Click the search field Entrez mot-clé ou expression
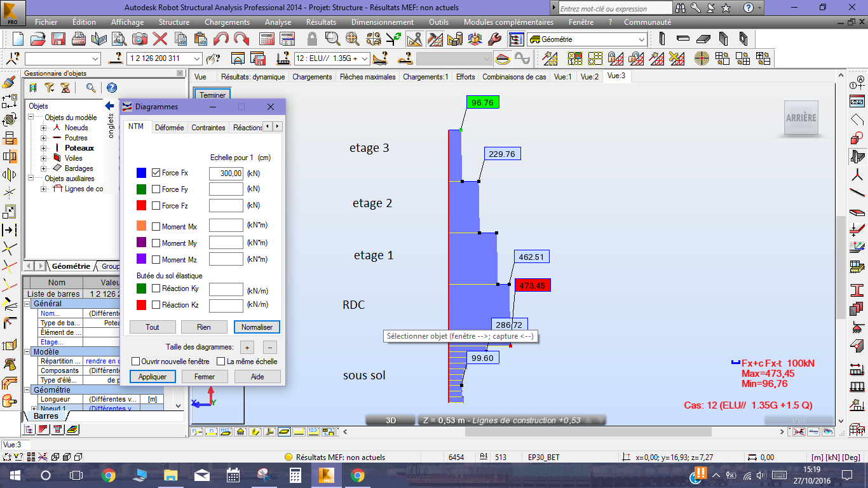This screenshot has width=868, height=488. point(614,9)
